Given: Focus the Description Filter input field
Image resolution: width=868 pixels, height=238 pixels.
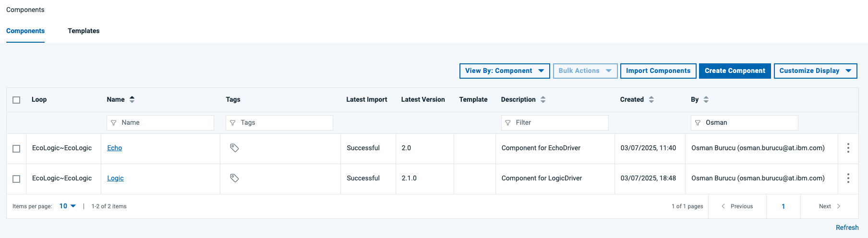Looking at the screenshot, I should click(555, 123).
